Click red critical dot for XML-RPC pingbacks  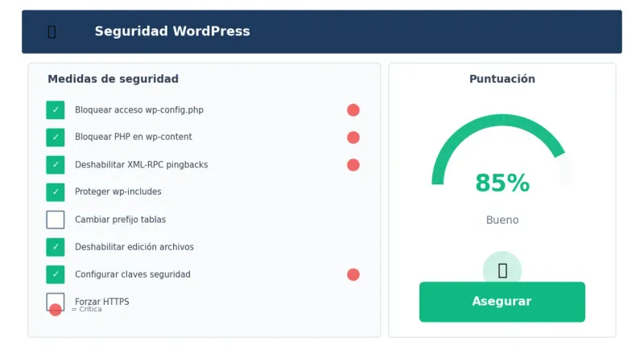tap(353, 165)
